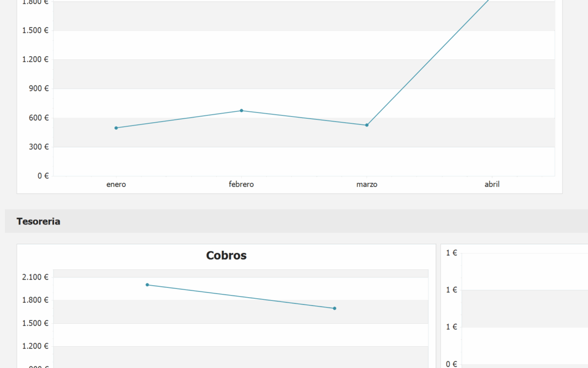Click the first data point in the Cobros chart
Screen dimensions: 588x368
click(x=148, y=285)
